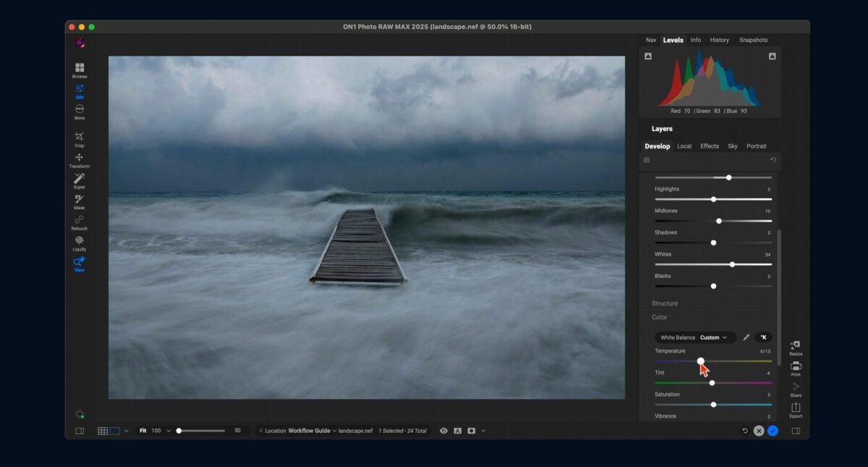This screenshot has width=868, height=467.
Task: Switch to the History tab
Action: coord(719,40)
